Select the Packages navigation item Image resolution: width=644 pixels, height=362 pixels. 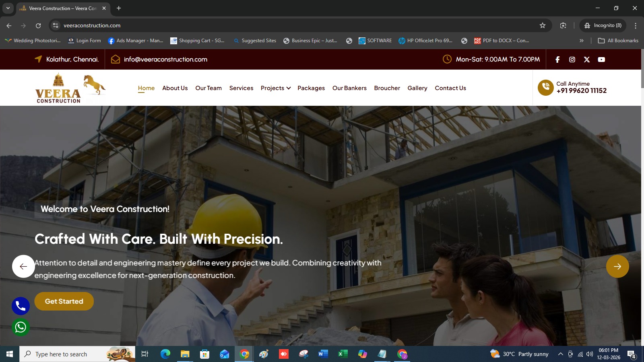311,88
